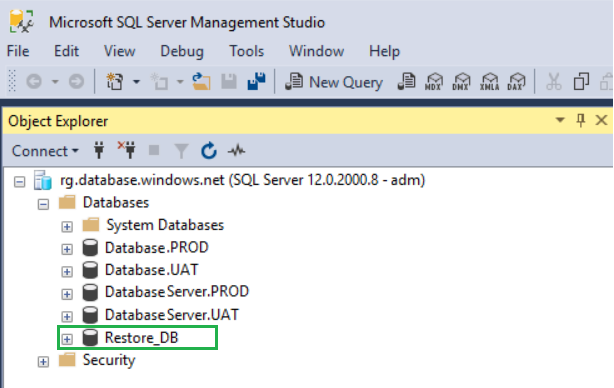Select Restore_DB in the tree
The width and height of the screenshot is (614, 388).
point(141,337)
